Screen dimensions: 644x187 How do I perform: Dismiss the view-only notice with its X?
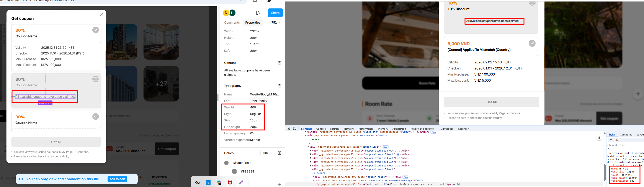point(132,179)
